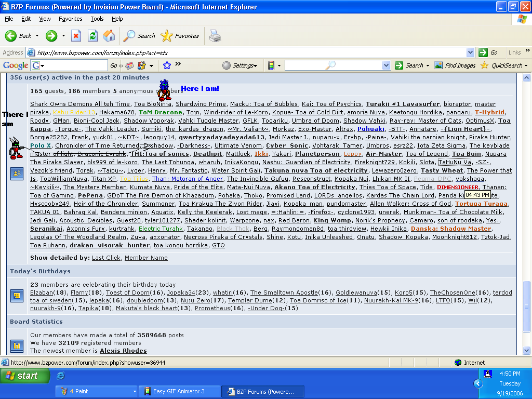Click the birthday calendar icon
Viewport: 532px width, 399px height.
[x=17, y=296]
